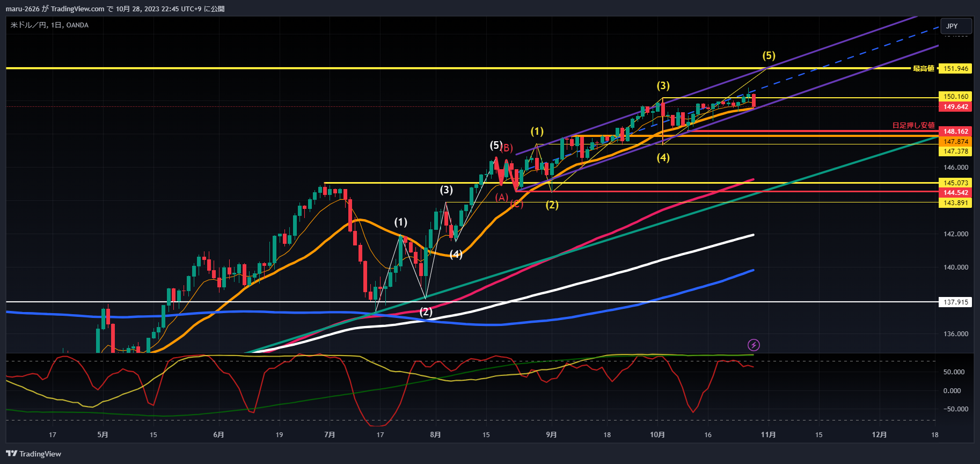Click the orange 147.874 price label

tap(956, 142)
